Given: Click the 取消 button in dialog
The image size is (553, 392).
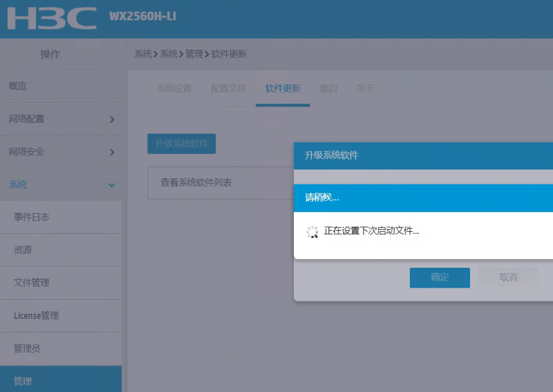Looking at the screenshot, I should click(x=508, y=278).
